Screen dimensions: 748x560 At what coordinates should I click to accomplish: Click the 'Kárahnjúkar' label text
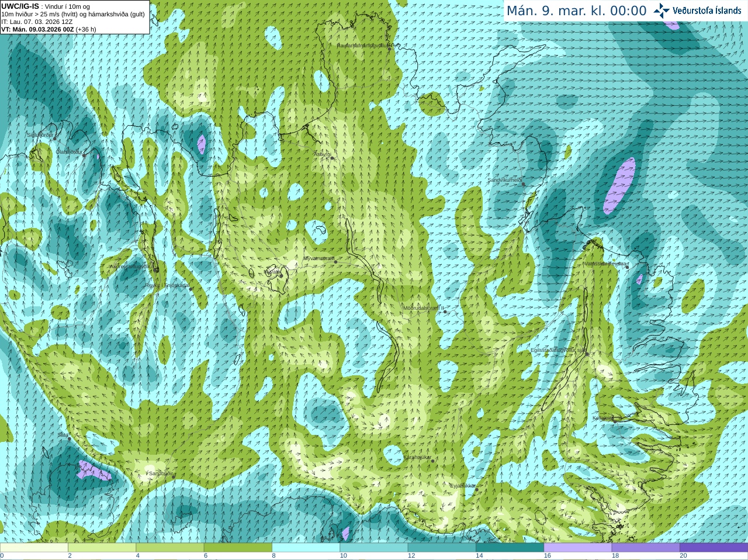[x=417, y=457]
